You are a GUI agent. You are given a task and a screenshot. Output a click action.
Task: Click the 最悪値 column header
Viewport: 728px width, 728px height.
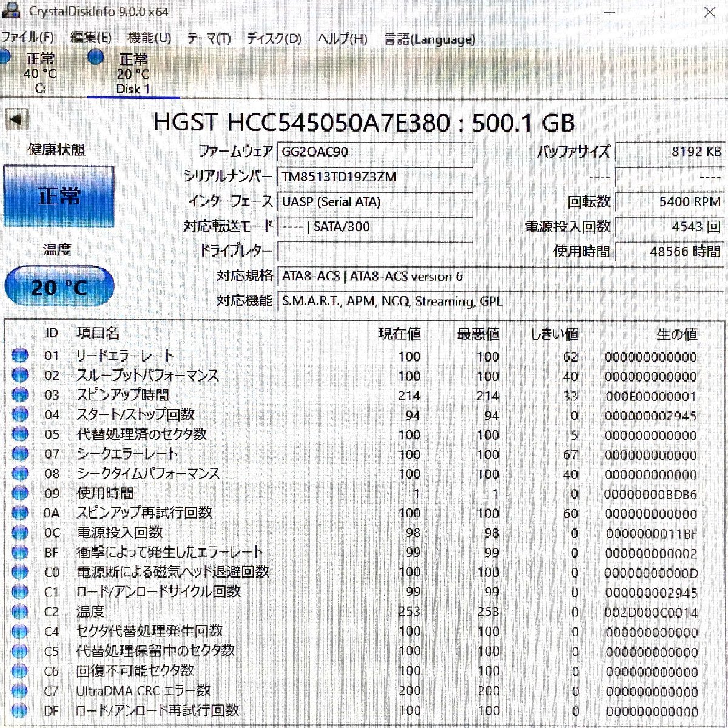(x=478, y=334)
